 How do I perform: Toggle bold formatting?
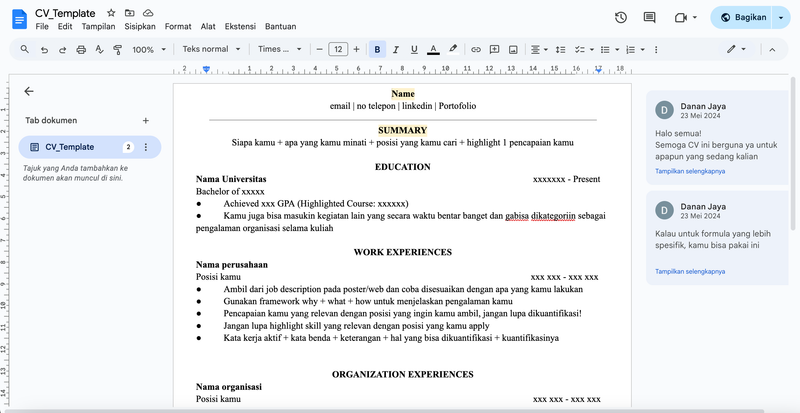(x=377, y=50)
